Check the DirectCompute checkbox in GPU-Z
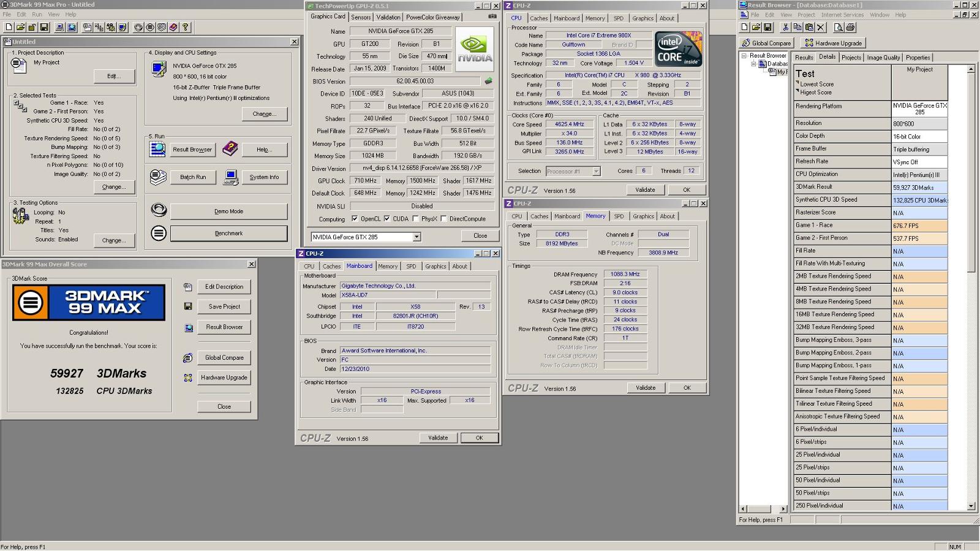Image resolution: width=980 pixels, height=551 pixels. click(x=443, y=218)
